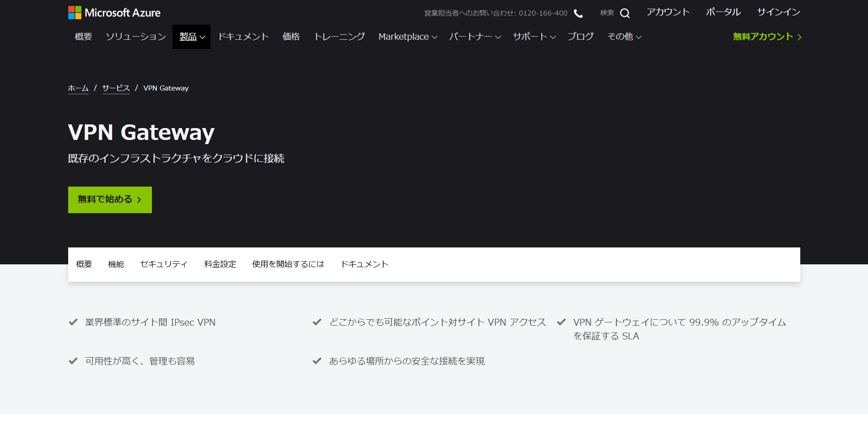Screen dimensions: 868x429
Task: Click text どこからでも可能なポイント対サイト VPN アクセス
Action: (x=438, y=322)
